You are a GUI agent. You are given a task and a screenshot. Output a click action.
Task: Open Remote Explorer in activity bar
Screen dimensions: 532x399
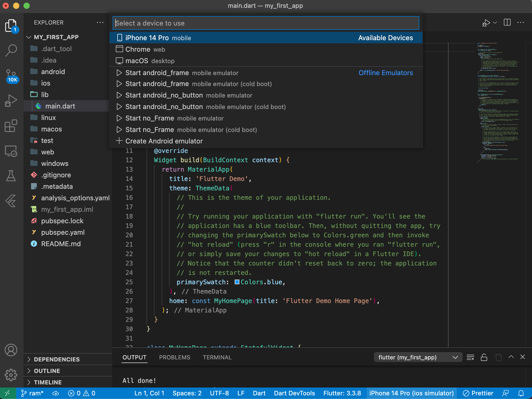pyautogui.click(x=11, y=151)
